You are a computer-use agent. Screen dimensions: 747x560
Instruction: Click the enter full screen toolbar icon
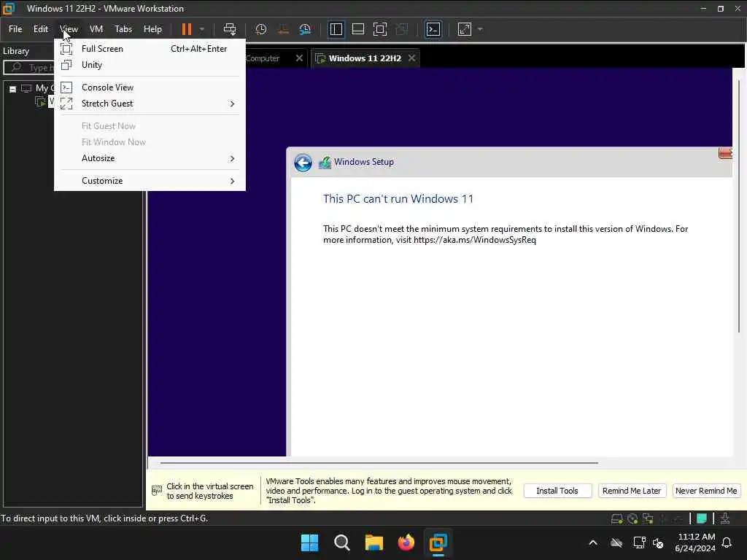[379, 29]
